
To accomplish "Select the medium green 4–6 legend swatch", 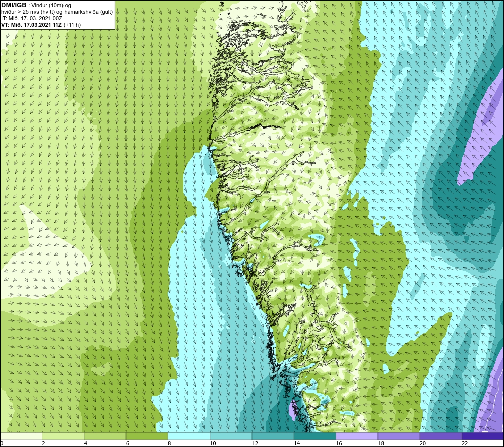I will click(105, 436).
